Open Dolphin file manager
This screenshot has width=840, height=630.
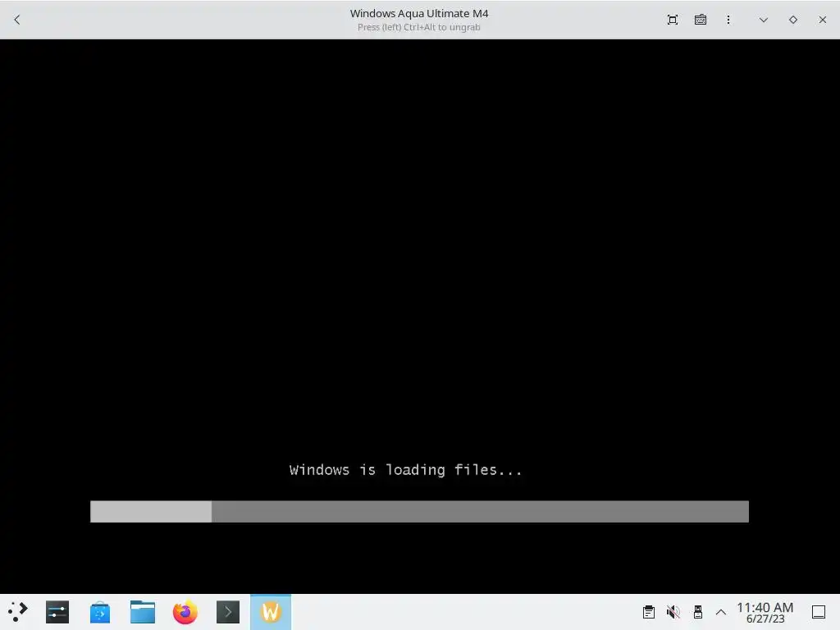click(143, 612)
